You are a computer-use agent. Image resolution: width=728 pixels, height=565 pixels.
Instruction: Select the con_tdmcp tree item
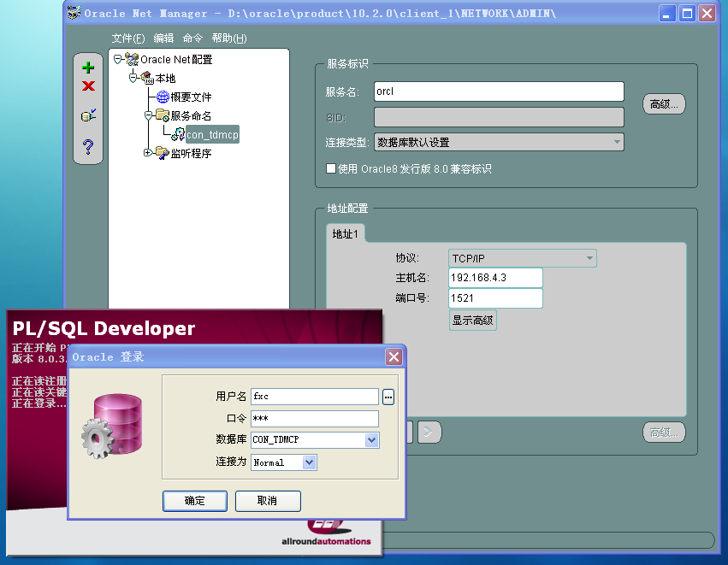[x=213, y=134]
